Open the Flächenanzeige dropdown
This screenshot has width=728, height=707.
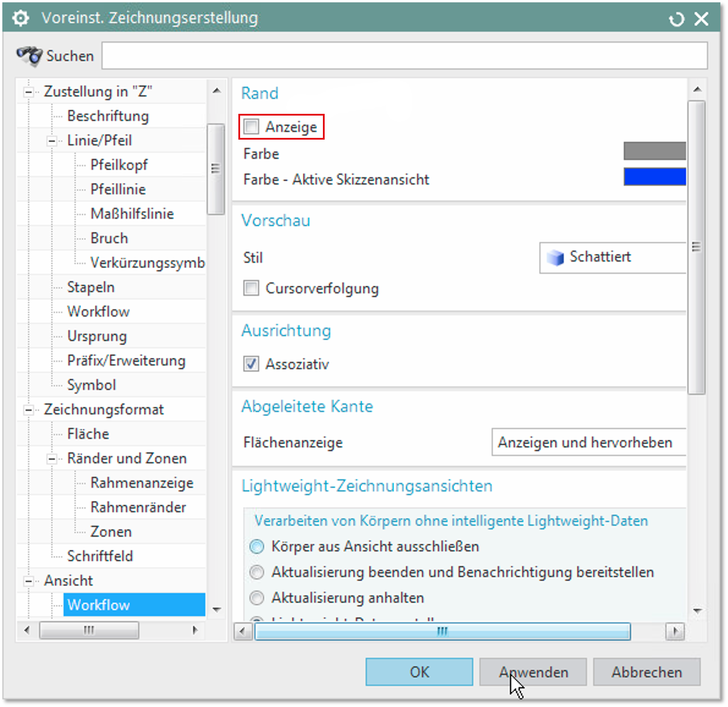[x=588, y=442]
